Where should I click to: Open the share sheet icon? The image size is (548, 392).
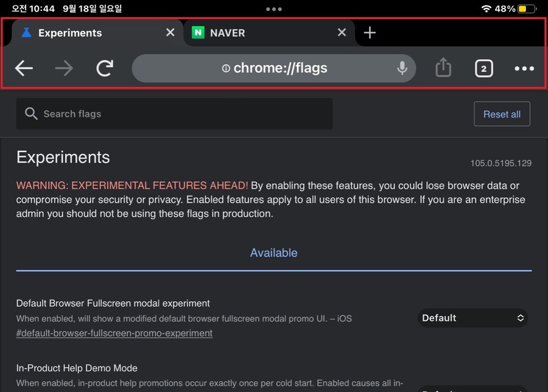[443, 68]
